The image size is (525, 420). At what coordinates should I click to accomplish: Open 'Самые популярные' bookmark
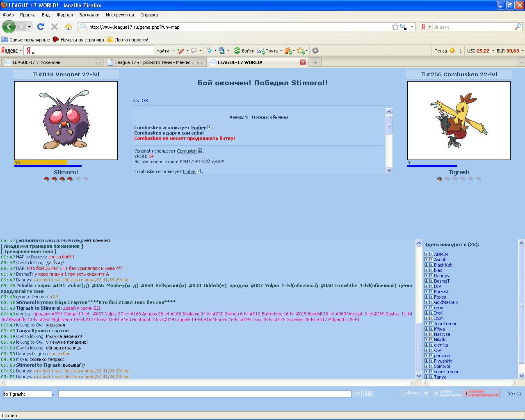tap(25, 40)
